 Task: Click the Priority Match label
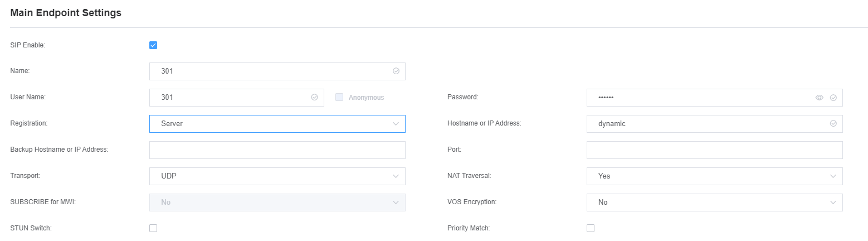[469, 228]
